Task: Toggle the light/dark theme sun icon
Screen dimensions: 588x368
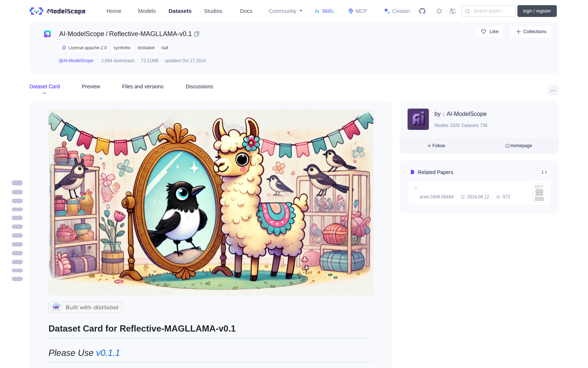Action: point(439,11)
